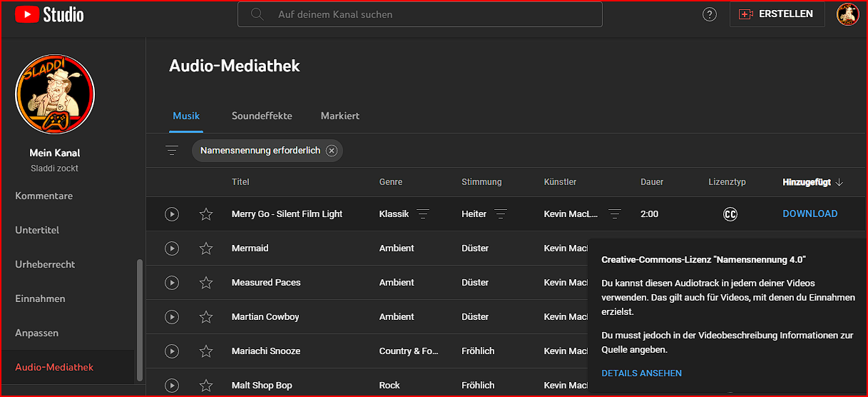
Task: Open the library filter icon
Action: point(172,151)
